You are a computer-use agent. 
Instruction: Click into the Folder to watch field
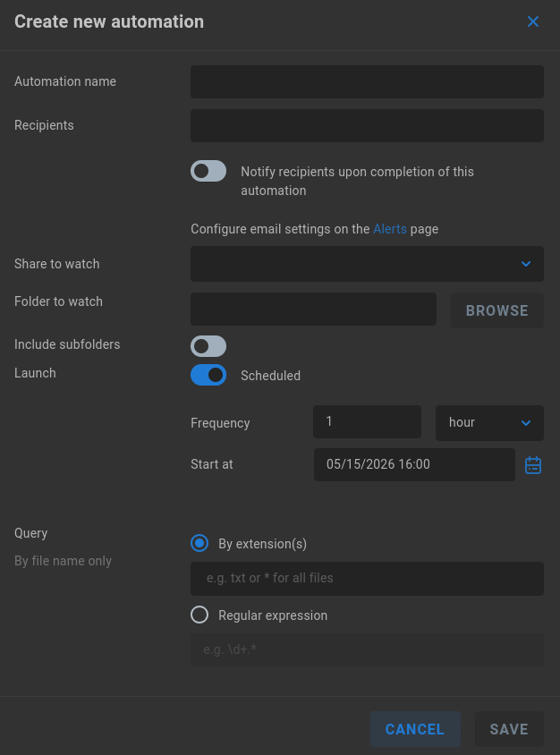pyautogui.click(x=313, y=310)
